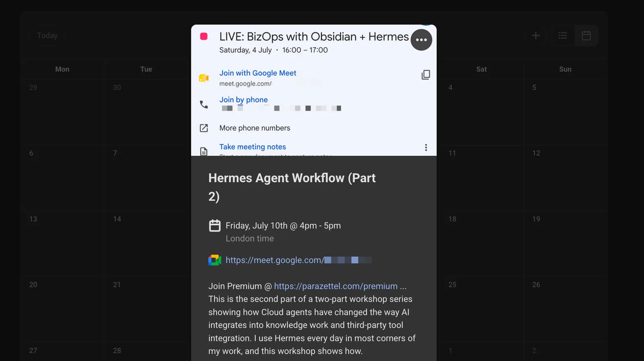Click the Today button in the calendar
Image resolution: width=644 pixels, height=361 pixels.
(47, 36)
